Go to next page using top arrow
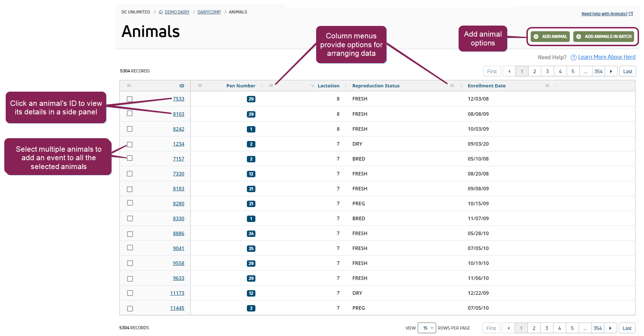 tap(611, 71)
